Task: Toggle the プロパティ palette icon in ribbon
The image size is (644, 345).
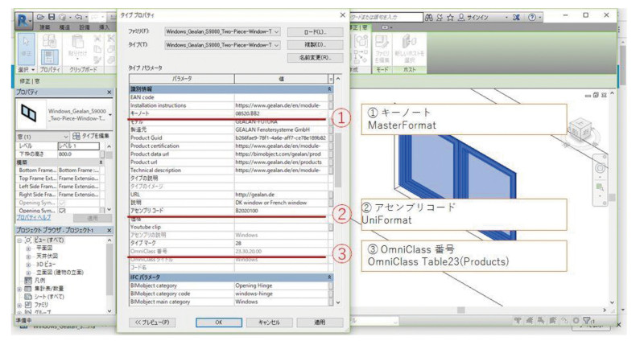Action: [49, 57]
